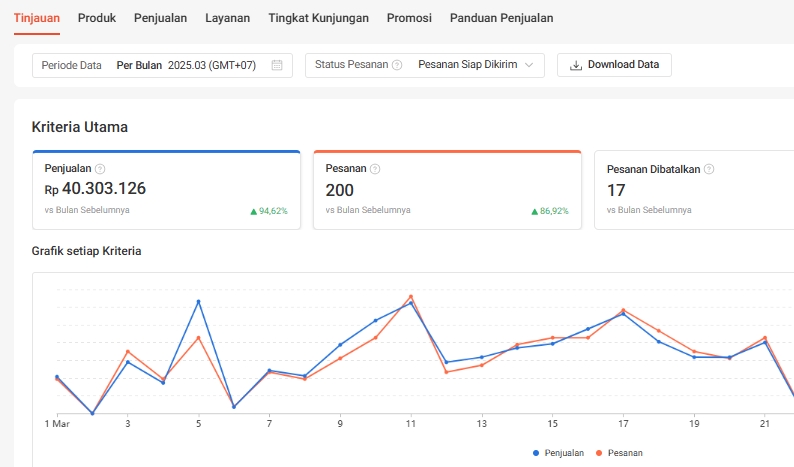794x467 pixels.
Task: Click help icon next to Status Pesanan
Action: 397,65
